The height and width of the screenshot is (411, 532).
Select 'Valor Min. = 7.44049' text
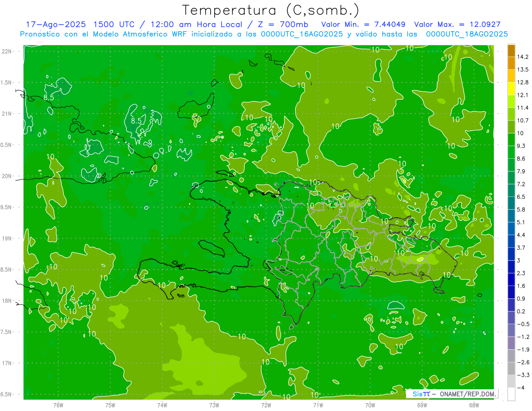(364, 24)
